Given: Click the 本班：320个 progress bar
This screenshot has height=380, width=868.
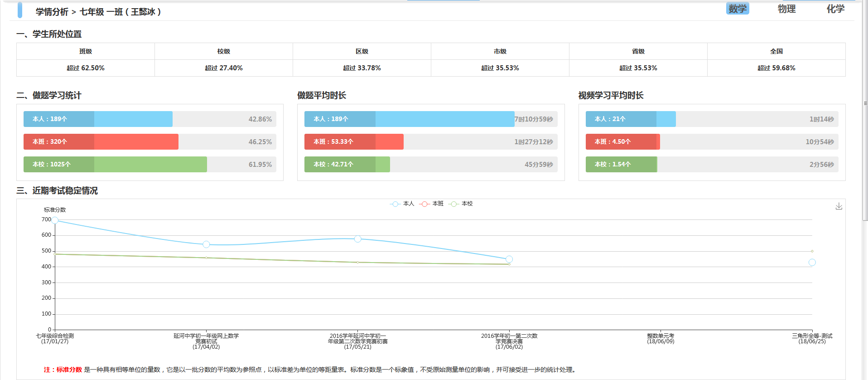Looking at the screenshot, I should pos(101,141).
